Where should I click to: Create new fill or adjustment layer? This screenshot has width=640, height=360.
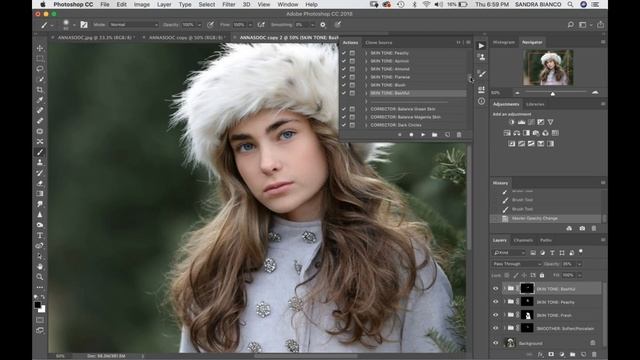click(x=562, y=355)
